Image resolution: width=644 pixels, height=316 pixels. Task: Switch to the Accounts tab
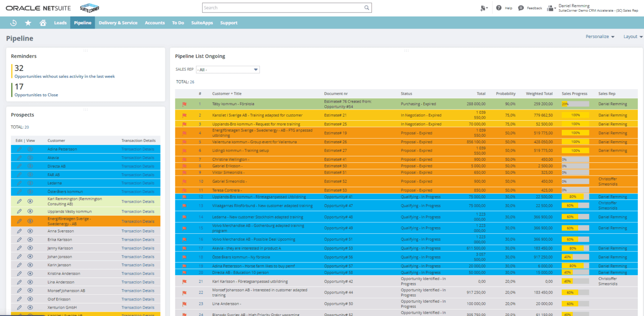pyautogui.click(x=155, y=23)
